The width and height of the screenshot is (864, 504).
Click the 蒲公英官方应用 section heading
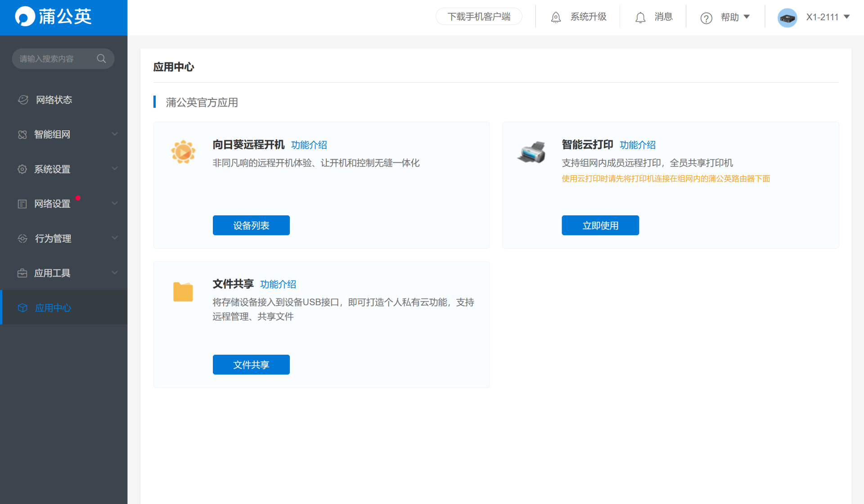(x=202, y=103)
